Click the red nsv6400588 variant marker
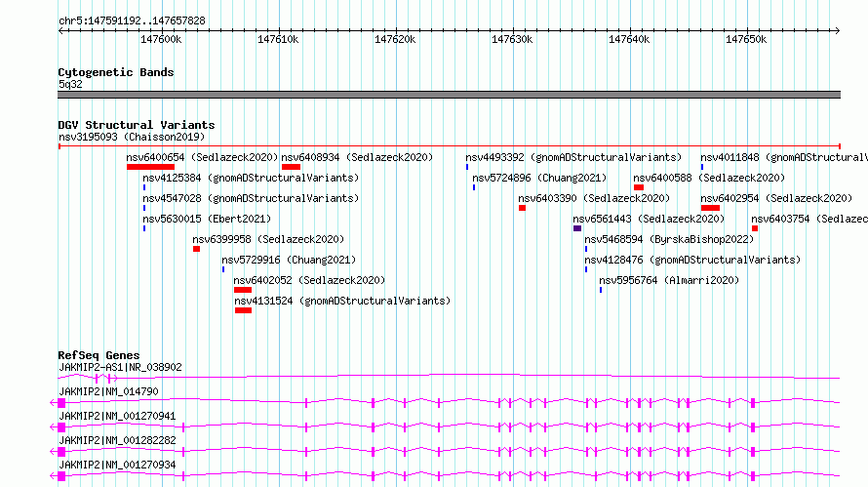This screenshot has width=868, height=487. click(639, 187)
